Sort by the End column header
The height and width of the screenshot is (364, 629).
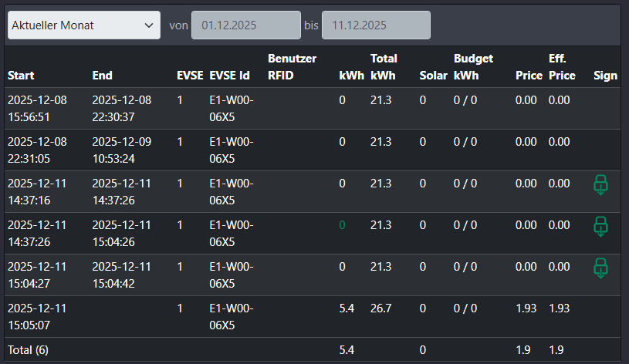pos(102,76)
